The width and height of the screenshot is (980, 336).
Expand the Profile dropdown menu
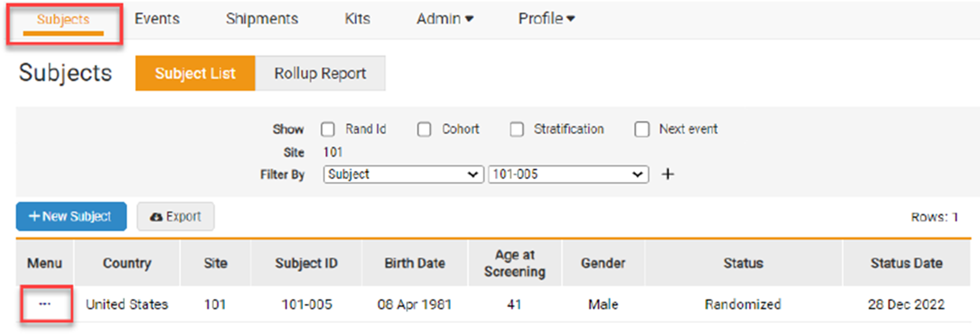click(546, 19)
